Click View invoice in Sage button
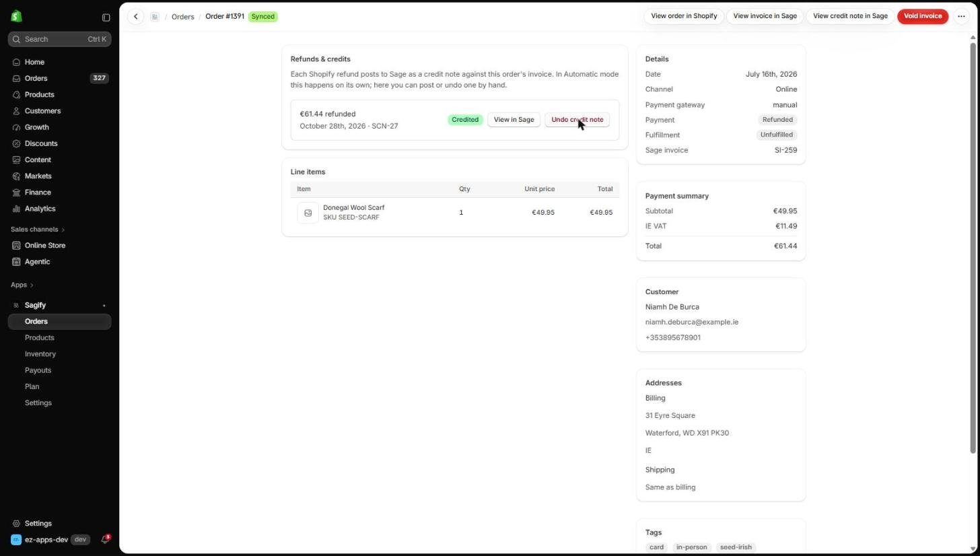 coord(765,16)
